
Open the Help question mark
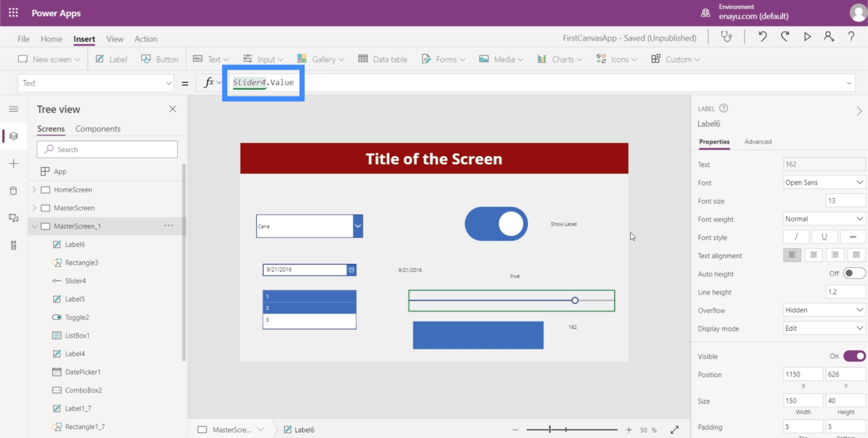(x=851, y=37)
